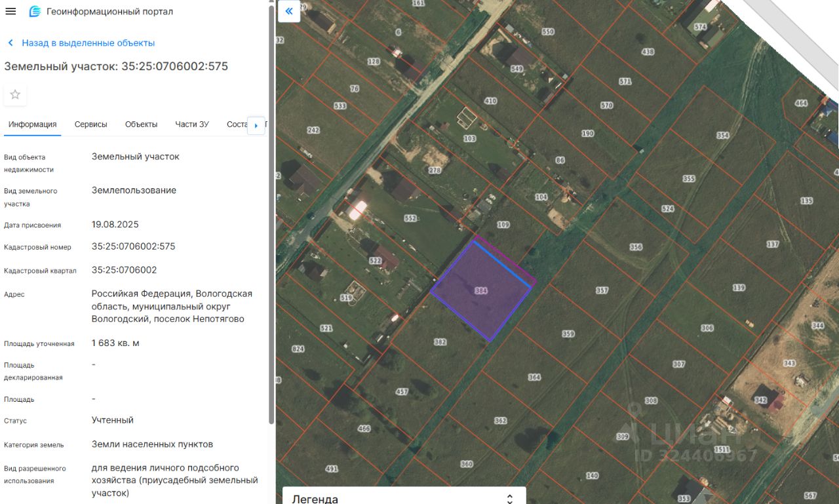
Task: Click the value Землепользование
Action: click(134, 190)
